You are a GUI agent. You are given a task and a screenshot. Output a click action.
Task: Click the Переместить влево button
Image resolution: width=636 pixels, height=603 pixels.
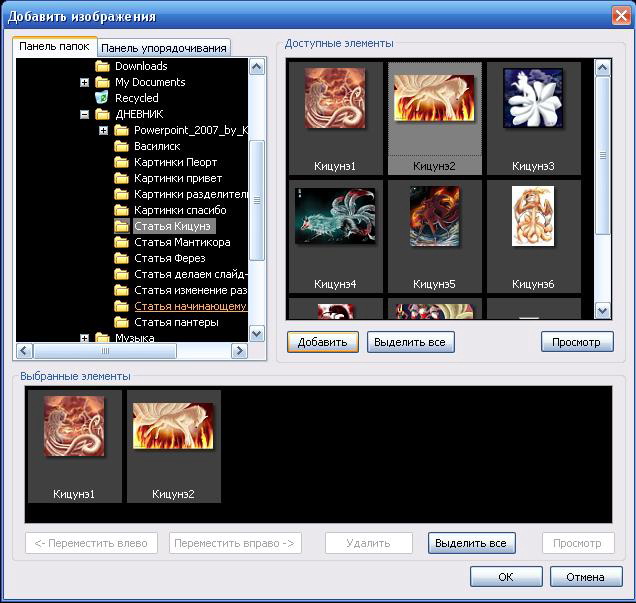coord(91,543)
